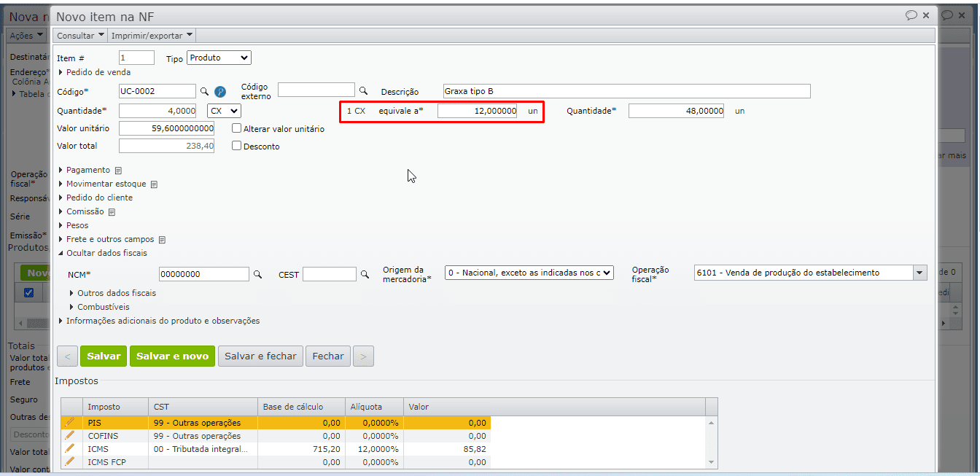Screen dimensions: 980x476
Task: Select the PIS row in Impostos table
Action: (x=276, y=422)
